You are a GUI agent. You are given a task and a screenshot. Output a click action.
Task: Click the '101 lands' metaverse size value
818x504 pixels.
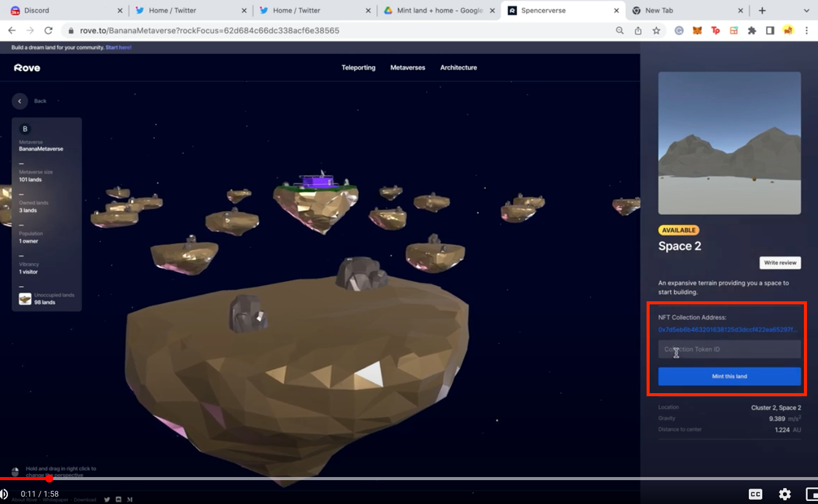click(30, 179)
